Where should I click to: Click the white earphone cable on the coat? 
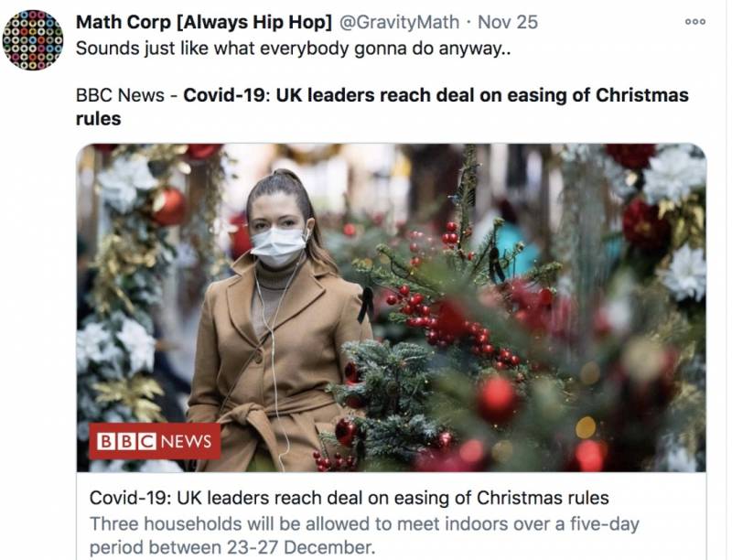[x=272, y=366]
